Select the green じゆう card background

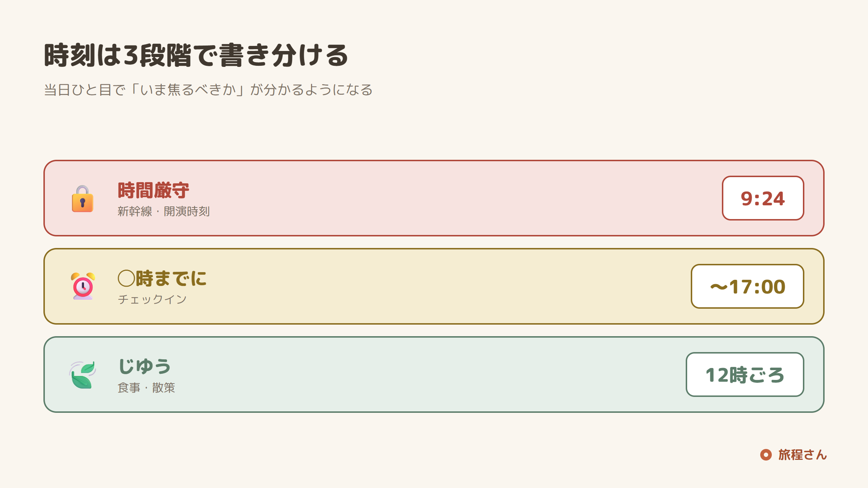pos(434,374)
